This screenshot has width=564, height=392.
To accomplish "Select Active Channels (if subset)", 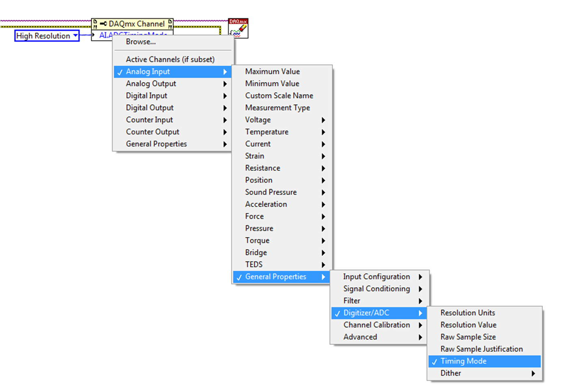I will pyautogui.click(x=173, y=59).
